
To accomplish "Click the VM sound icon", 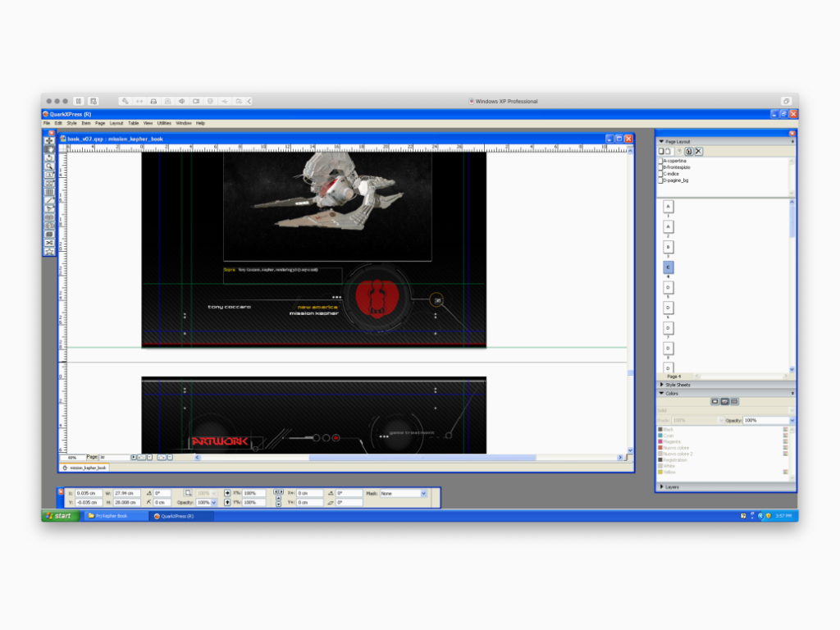I will pos(182,101).
